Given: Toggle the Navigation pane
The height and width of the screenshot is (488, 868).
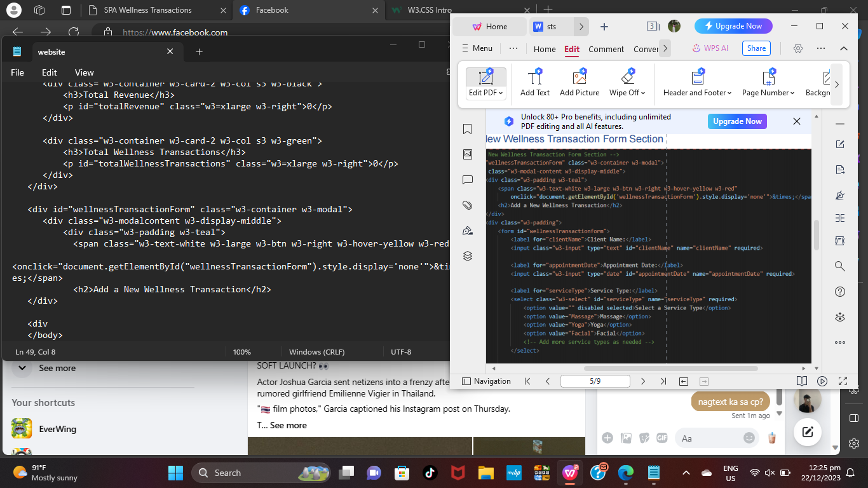Looking at the screenshot, I should (486, 381).
